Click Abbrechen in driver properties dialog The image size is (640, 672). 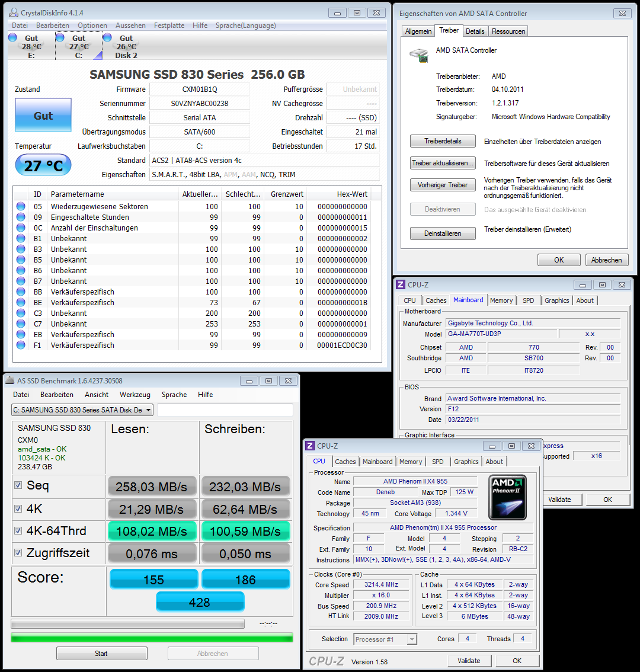click(x=607, y=260)
